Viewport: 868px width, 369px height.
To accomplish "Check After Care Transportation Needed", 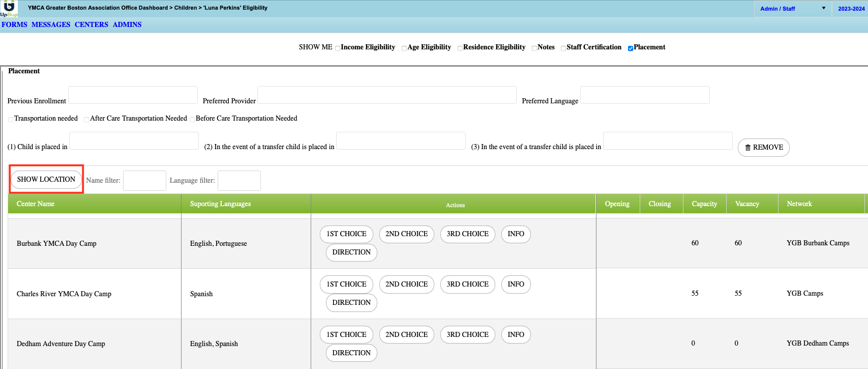I will [x=86, y=120].
